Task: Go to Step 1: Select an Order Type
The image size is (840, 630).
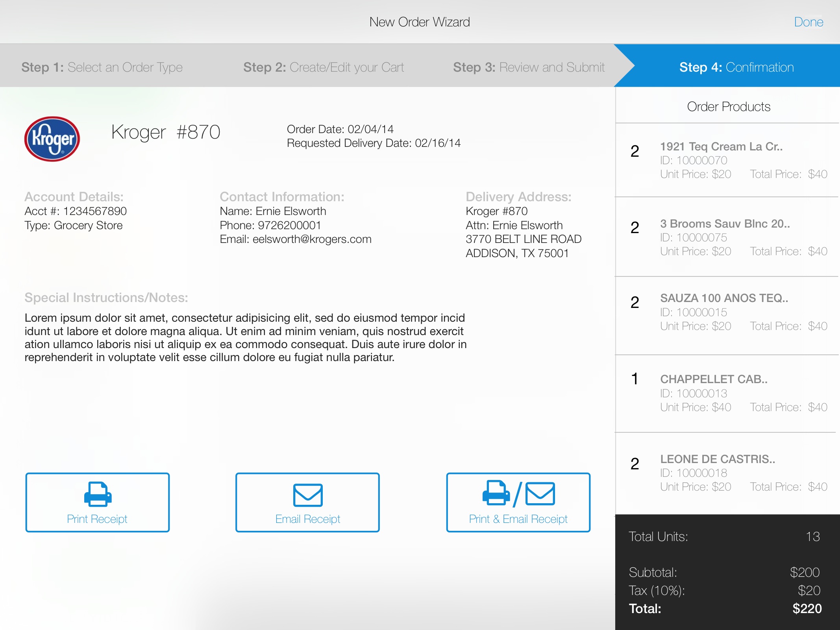Action: 102,67
